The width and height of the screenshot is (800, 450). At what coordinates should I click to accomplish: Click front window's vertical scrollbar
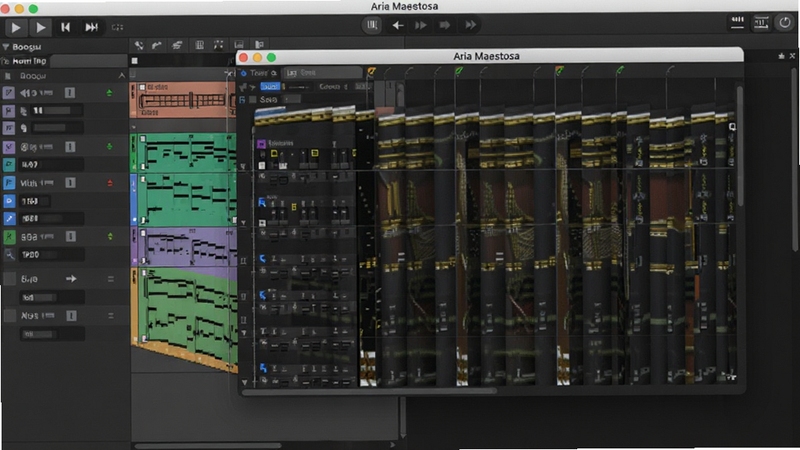pyautogui.click(x=739, y=145)
